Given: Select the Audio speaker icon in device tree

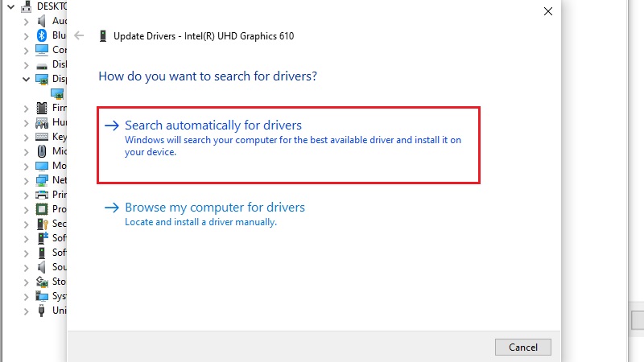Looking at the screenshot, I should click(x=42, y=21).
